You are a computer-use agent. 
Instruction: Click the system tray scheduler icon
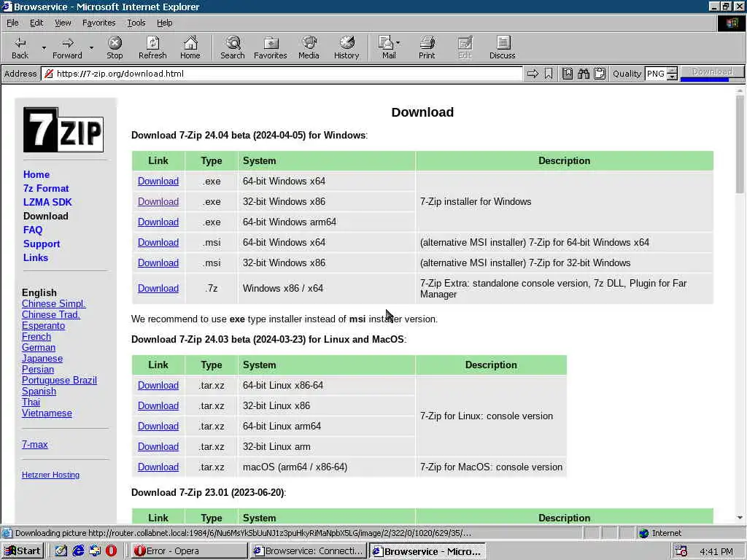tap(681, 551)
